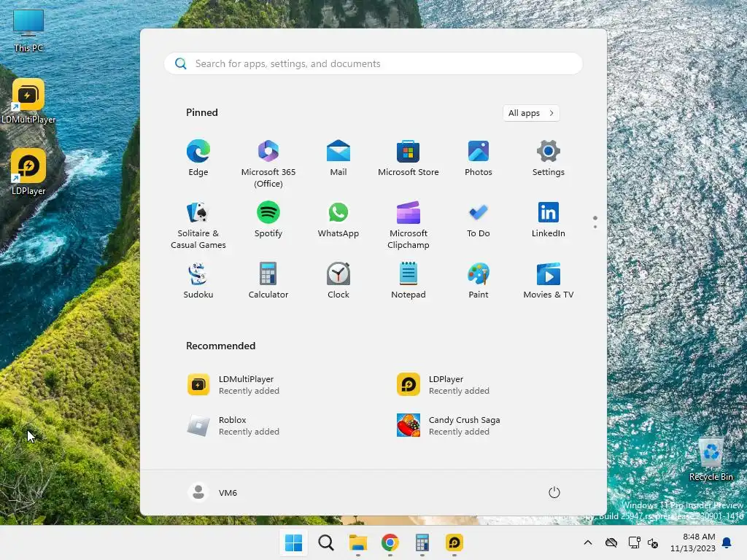Show hidden system tray icons
Screen dimensions: 747x560
click(x=588, y=542)
